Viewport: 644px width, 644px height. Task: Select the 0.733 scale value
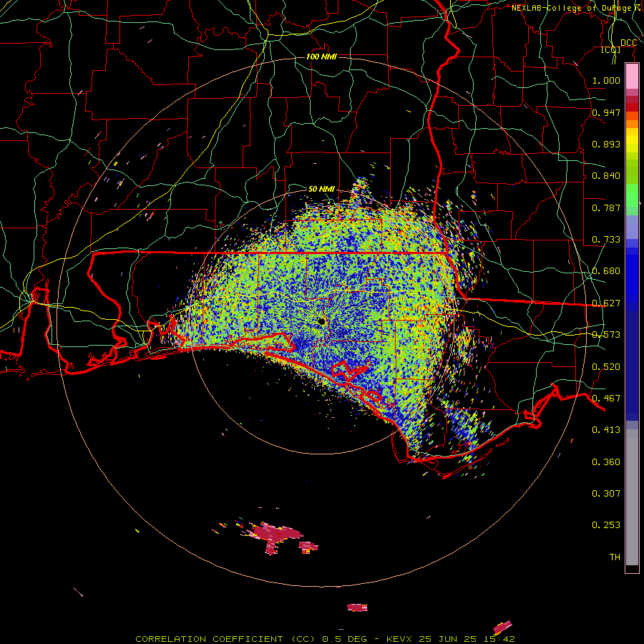pyautogui.click(x=606, y=240)
